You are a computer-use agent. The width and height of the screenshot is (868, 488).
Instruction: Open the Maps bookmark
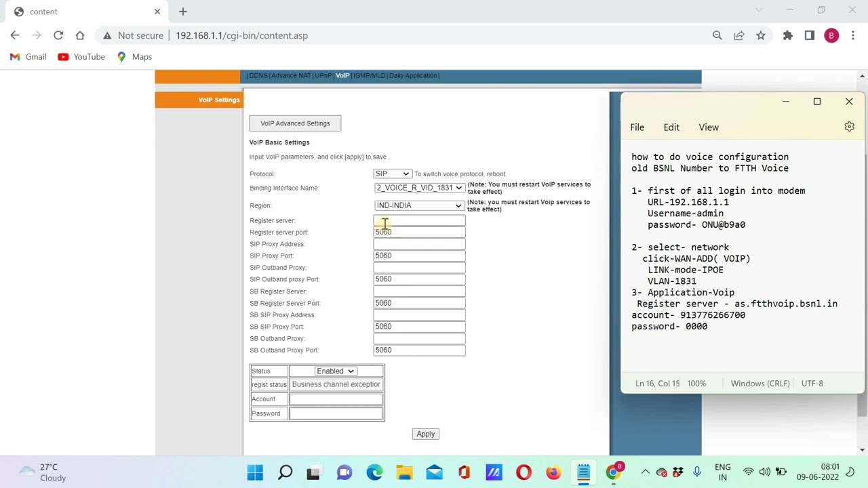click(x=134, y=57)
